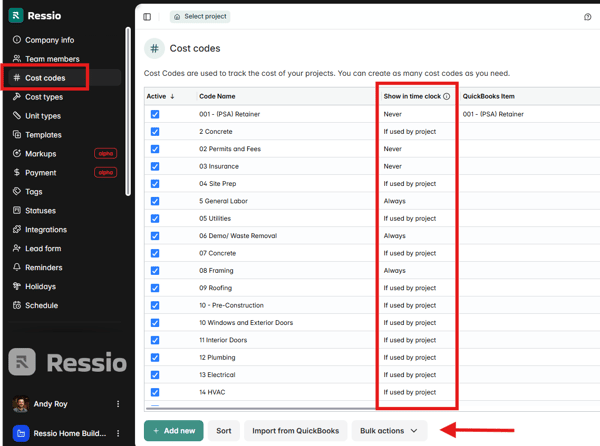
Task: Open three-dot menu next to Andy Roy
Action: point(118,405)
